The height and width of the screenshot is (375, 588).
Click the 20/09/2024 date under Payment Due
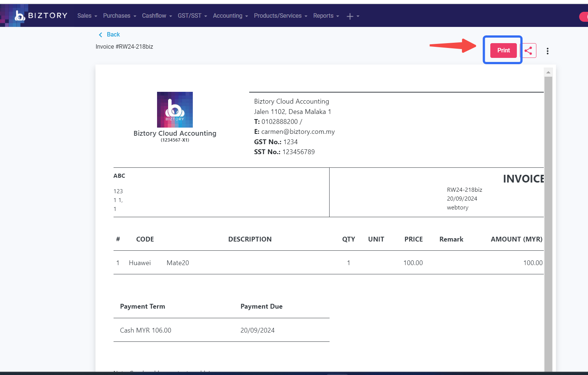coord(257,330)
